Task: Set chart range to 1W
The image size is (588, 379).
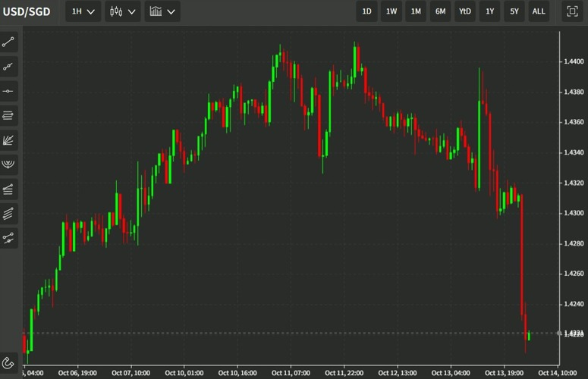Action: [x=391, y=11]
